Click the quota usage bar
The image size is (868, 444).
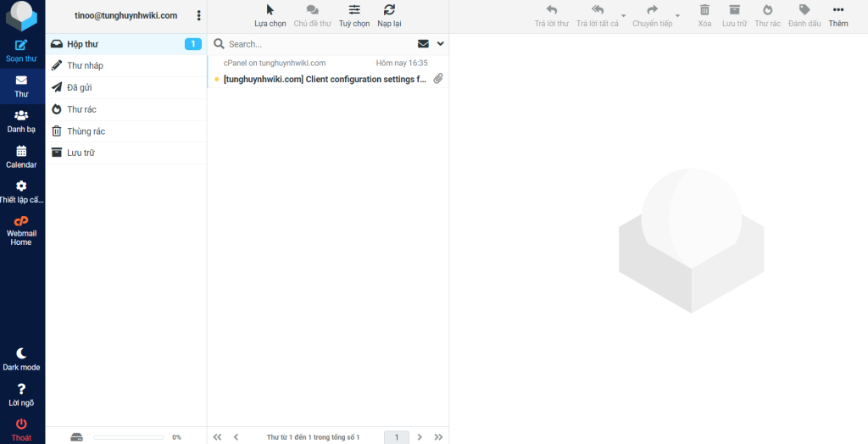point(129,437)
